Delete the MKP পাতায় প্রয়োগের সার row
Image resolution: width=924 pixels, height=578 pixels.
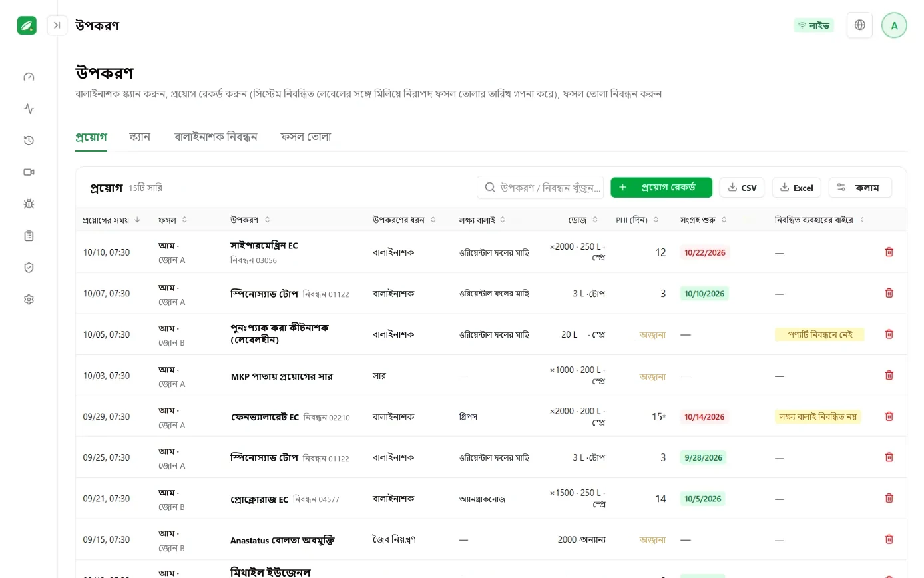[889, 376]
